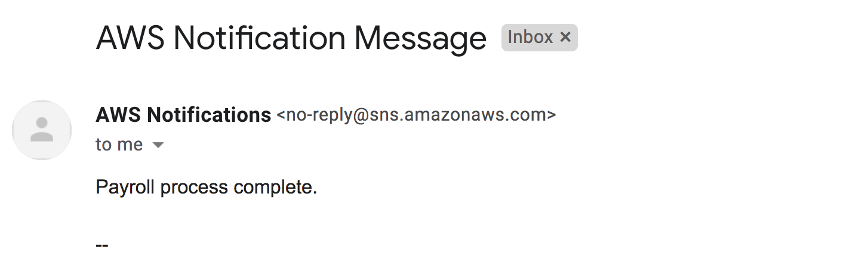
Task: Expand recipient details arrow beside "to me"
Action: 158,145
